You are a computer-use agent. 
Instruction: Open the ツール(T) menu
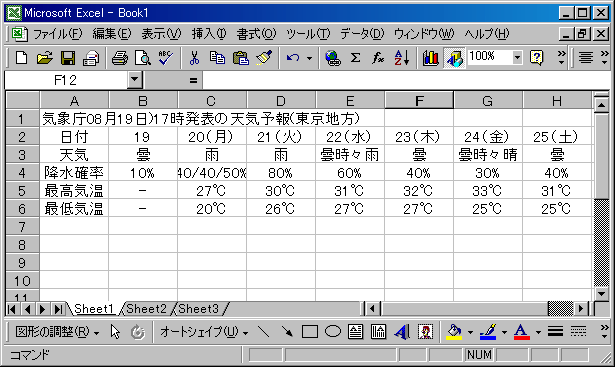308,34
